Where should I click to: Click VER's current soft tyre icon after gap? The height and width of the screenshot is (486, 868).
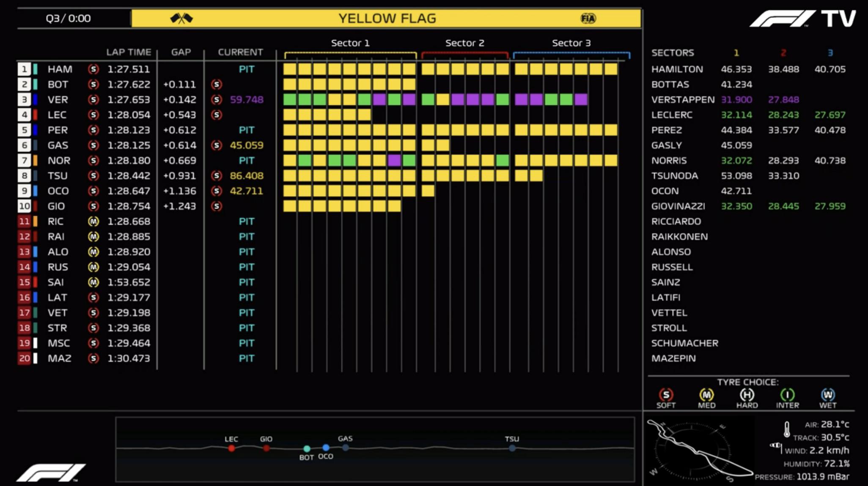pyautogui.click(x=216, y=99)
